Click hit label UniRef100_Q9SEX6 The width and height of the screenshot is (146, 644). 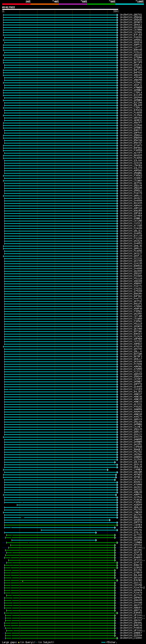131,42
